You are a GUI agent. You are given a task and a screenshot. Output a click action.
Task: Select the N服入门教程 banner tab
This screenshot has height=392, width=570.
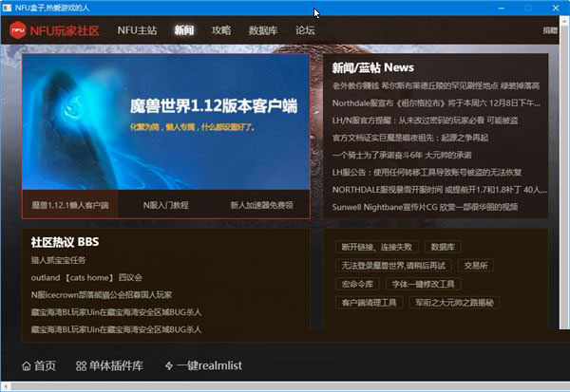click(x=166, y=205)
